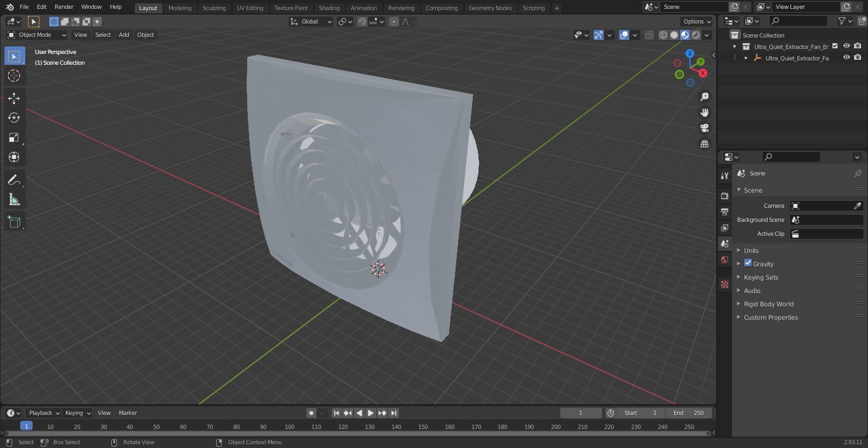The image size is (868, 448).
Task: Toggle snapping magnet icon
Action: pos(362,22)
